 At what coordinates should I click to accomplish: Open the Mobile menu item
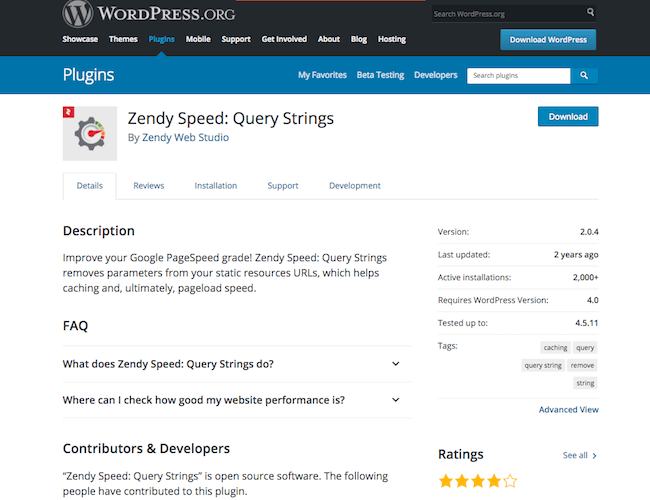[198, 39]
